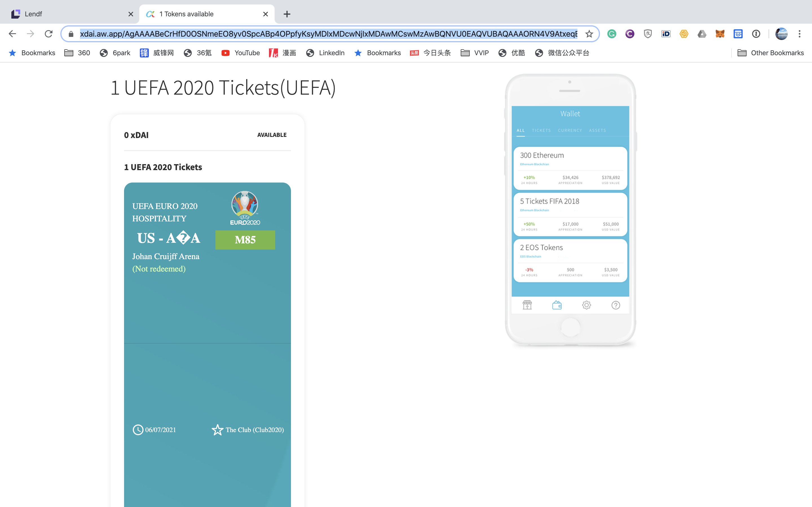
Task: Switch to the CURRENCY tab in Wallet
Action: coord(570,130)
